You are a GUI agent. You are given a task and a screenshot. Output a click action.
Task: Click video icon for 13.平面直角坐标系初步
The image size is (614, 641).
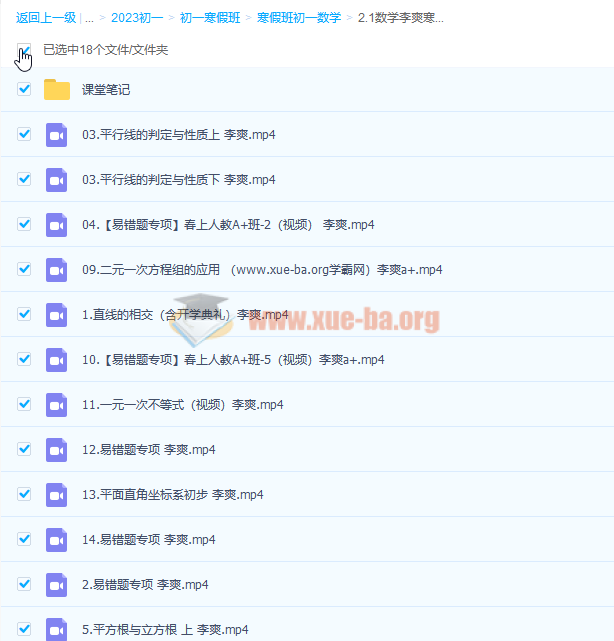(x=57, y=495)
